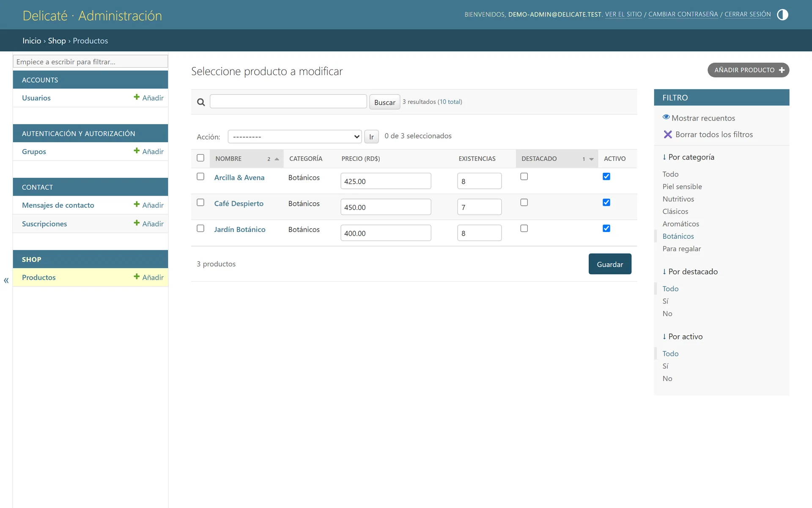812x508 pixels.
Task: Filter Por destacado by Sí
Action: click(x=665, y=301)
